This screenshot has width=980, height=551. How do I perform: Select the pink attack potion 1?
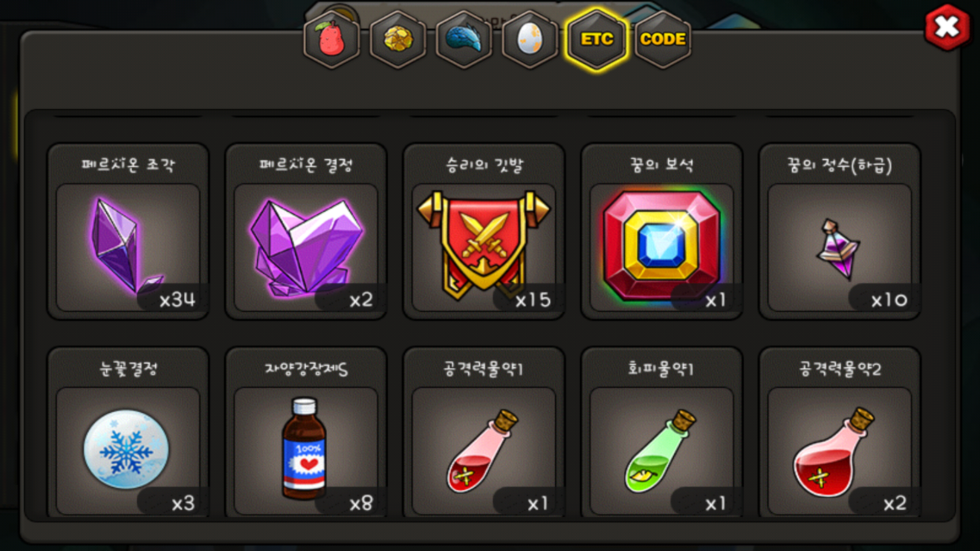pos(484,451)
